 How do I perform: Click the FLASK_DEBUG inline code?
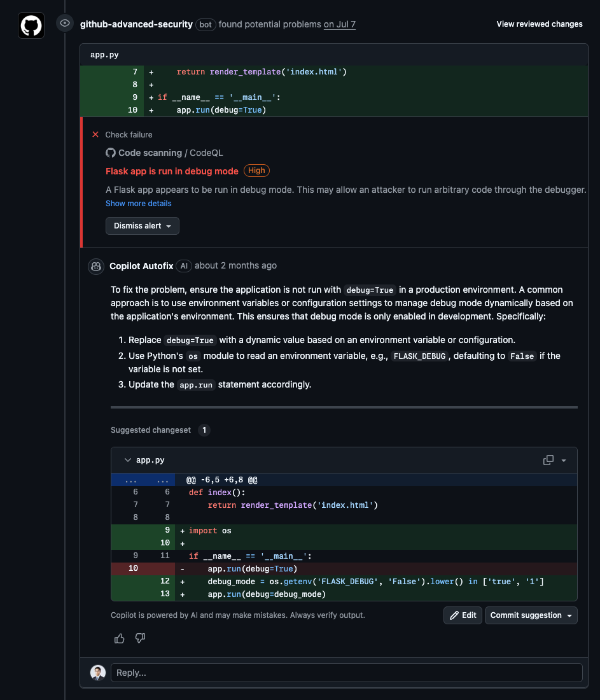point(420,356)
